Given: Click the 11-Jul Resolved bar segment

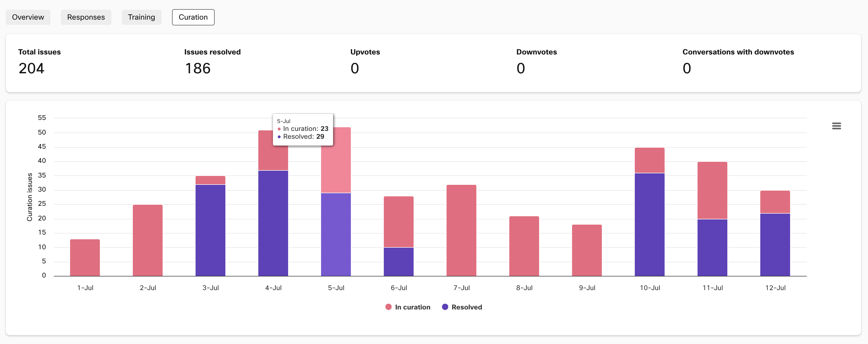Looking at the screenshot, I should click(712, 248).
